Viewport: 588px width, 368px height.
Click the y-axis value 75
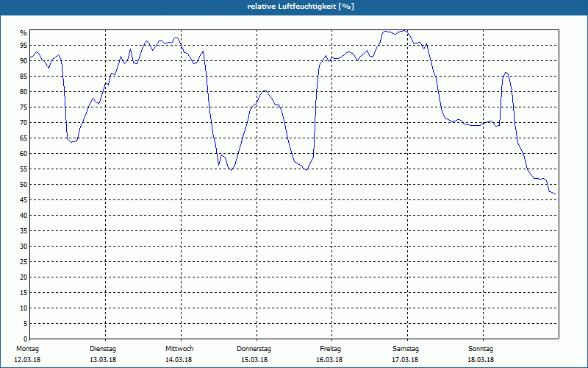24,107
